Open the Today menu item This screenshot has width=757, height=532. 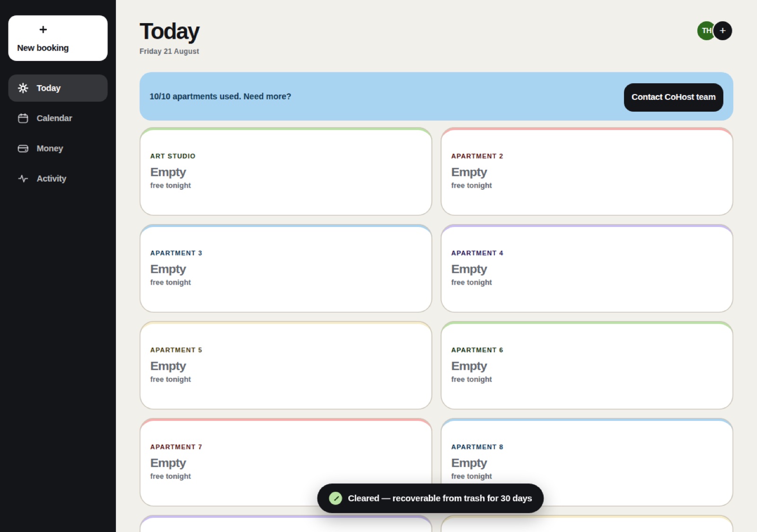pos(58,88)
